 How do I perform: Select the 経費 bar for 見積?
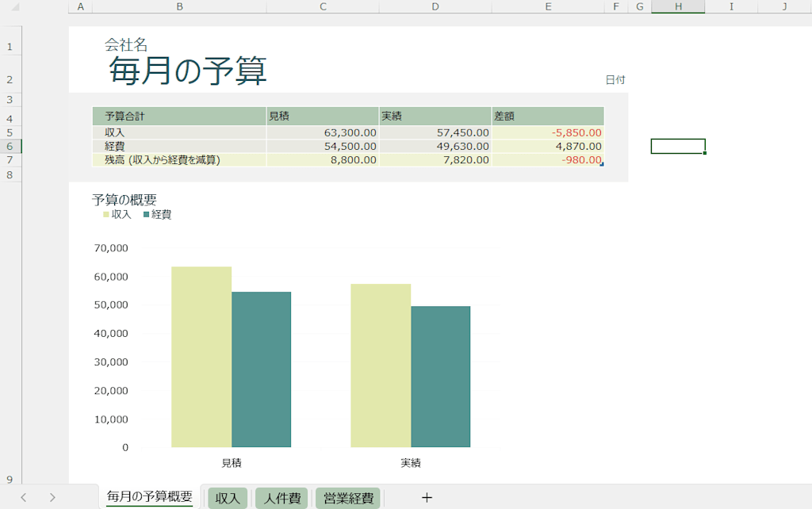pyautogui.click(x=261, y=369)
